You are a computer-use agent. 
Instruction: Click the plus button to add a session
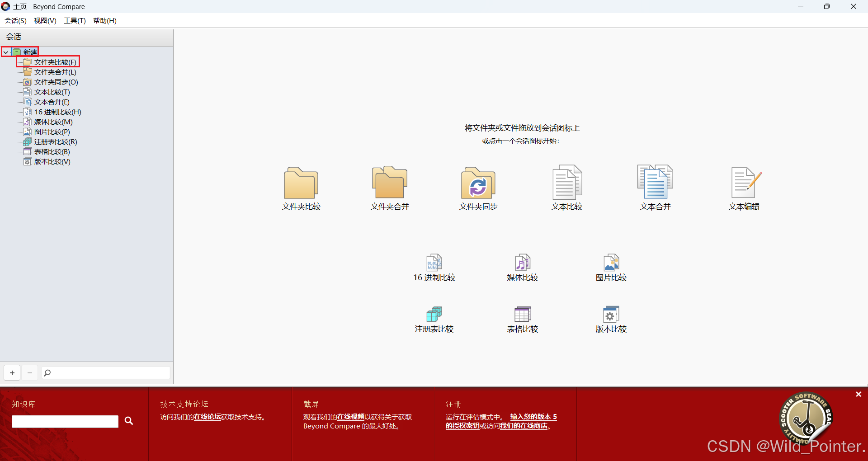click(x=12, y=373)
